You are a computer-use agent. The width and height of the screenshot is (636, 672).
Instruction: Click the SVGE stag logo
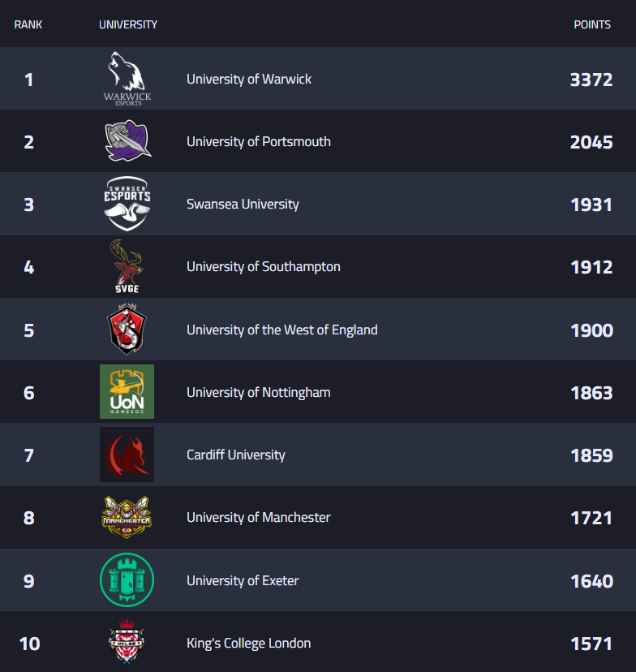pos(127,266)
